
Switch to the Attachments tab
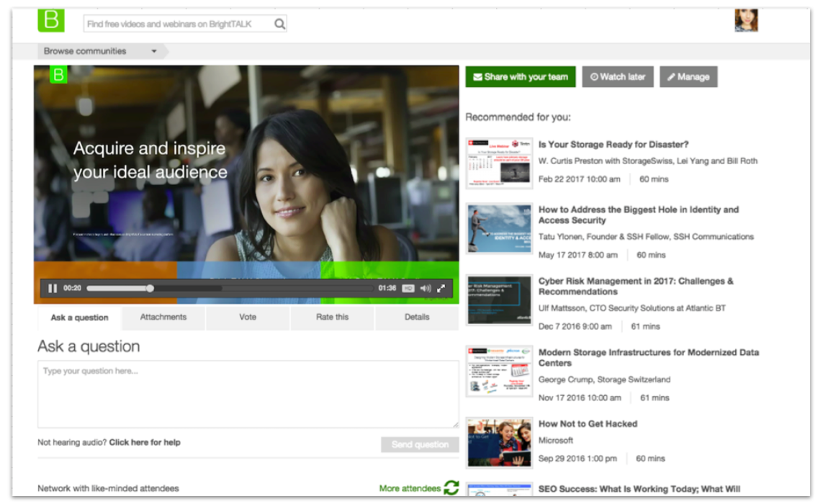pos(163,317)
